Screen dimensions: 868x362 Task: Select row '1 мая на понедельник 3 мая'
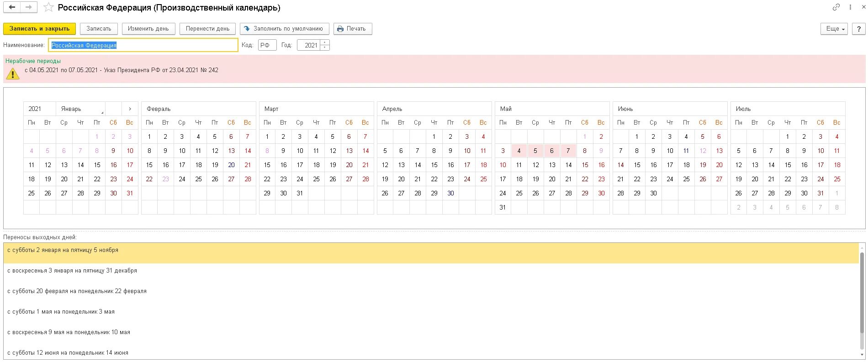tap(431, 315)
